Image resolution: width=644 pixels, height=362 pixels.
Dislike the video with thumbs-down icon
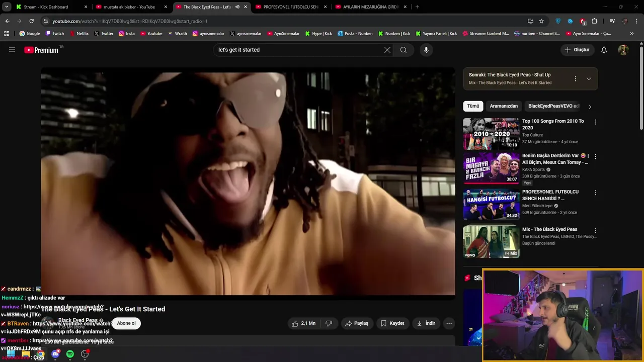[x=329, y=323]
